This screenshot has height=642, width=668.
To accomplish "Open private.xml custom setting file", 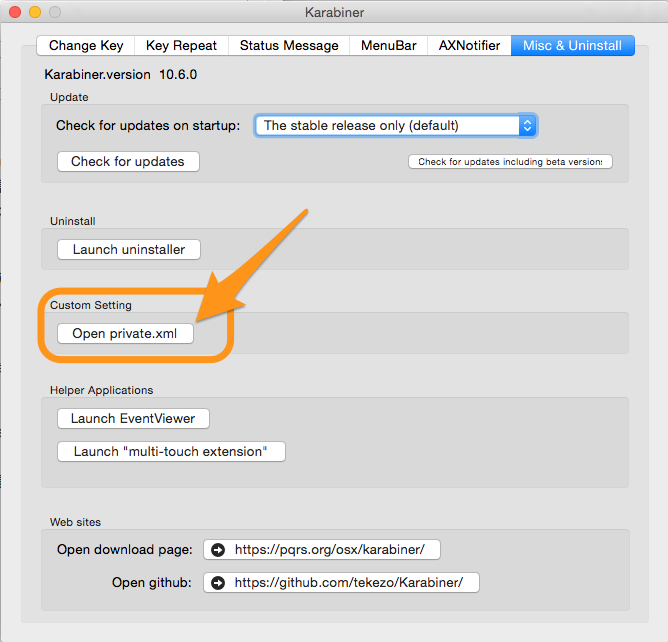I will click(x=125, y=333).
